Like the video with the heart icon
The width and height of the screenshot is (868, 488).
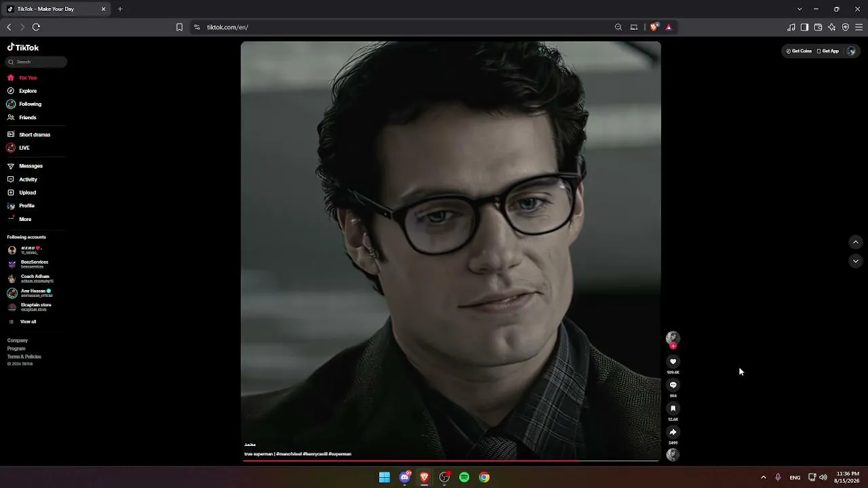[673, 362]
